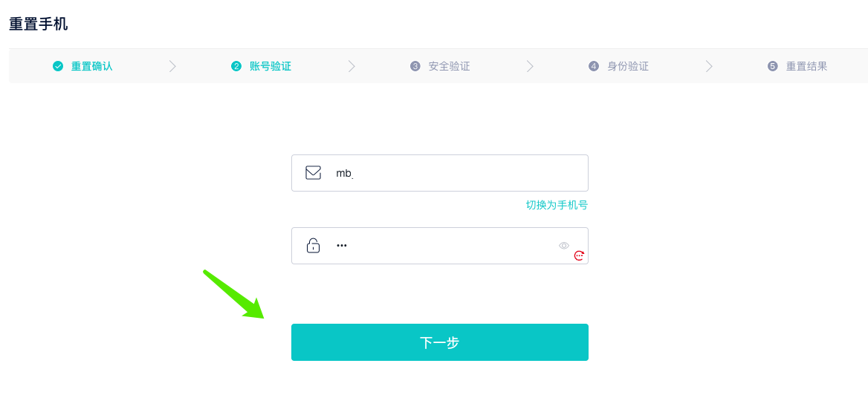Click the chevron after 账号验证 step
Viewport: 868px width, 395px height.
pyautogui.click(x=352, y=66)
